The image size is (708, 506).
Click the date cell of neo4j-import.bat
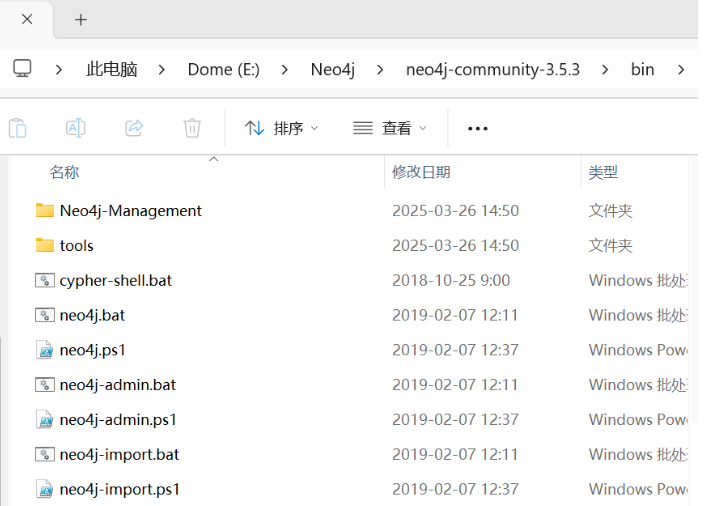(455, 454)
